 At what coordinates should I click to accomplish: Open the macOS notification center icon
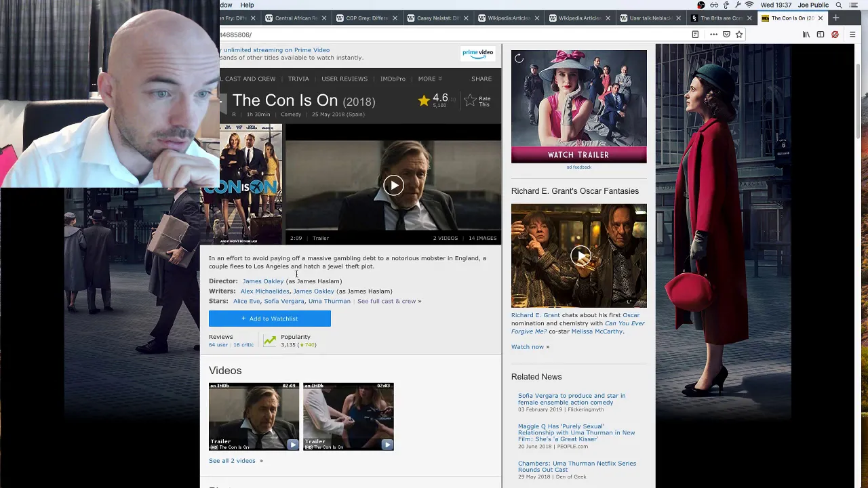(x=854, y=5)
